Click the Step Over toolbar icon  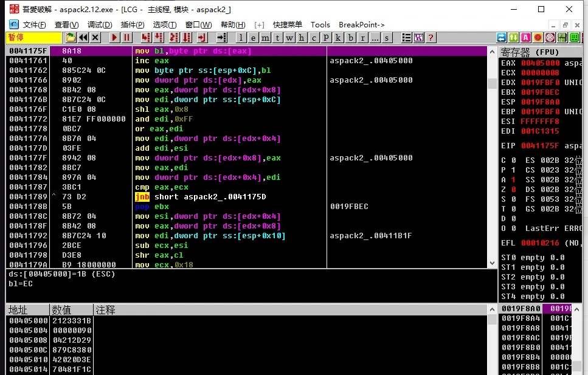(159, 38)
